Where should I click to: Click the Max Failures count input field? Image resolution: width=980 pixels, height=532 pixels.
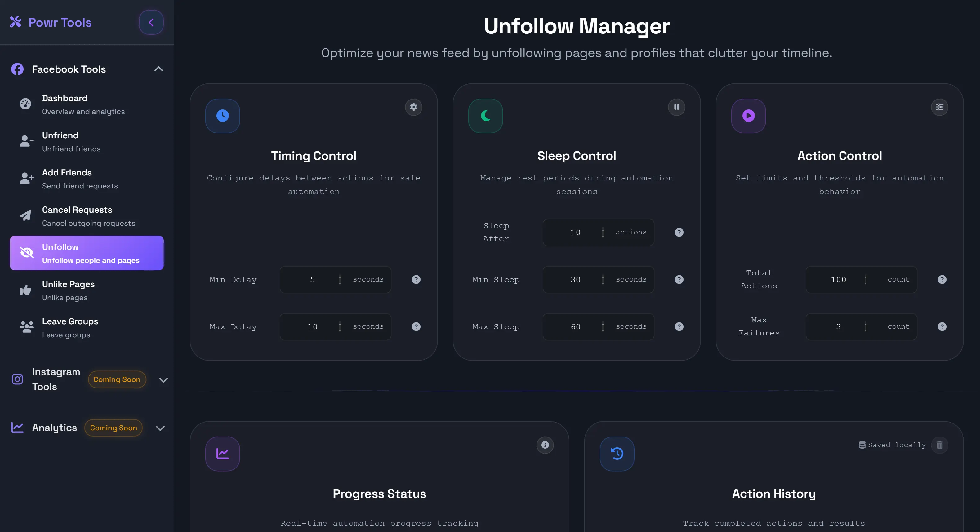pos(861,327)
